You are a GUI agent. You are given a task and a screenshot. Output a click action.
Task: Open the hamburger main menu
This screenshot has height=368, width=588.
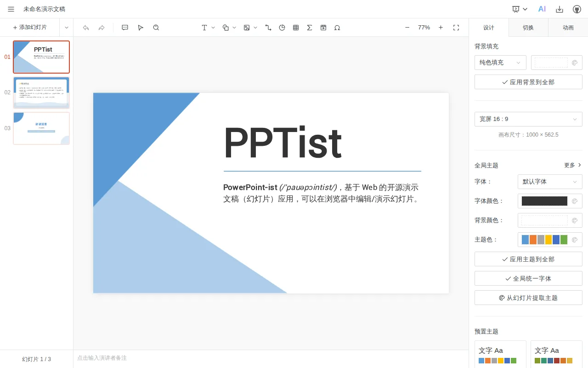[11, 9]
